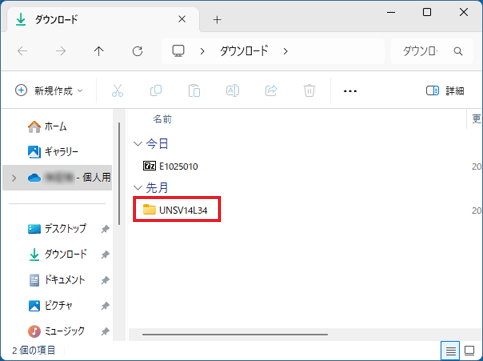The width and height of the screenshot is (483, 361).
Task: Click the horizontal scrollbar of file list
Action: click(x=235, y=334)
